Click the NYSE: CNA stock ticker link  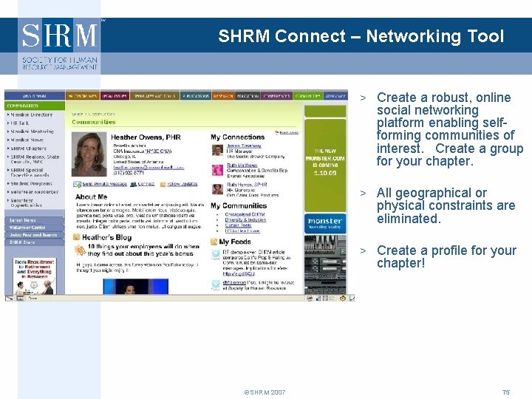tap(158, 151)
